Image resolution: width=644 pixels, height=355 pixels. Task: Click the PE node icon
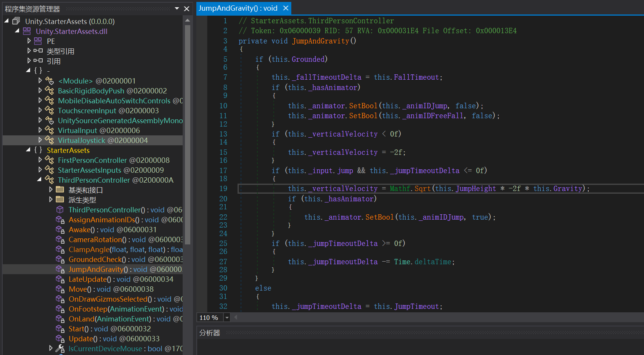pos(38,41)
